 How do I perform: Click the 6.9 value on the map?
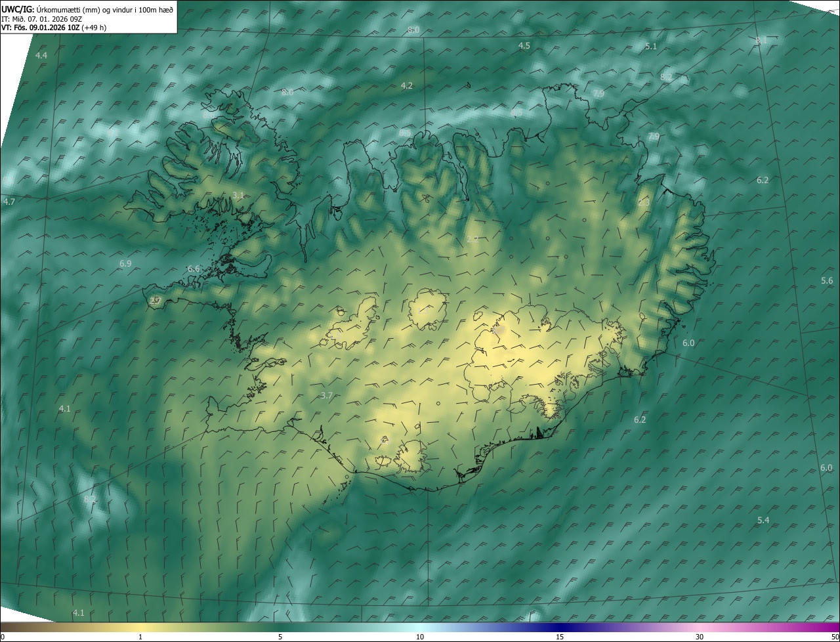click(125, 264)
